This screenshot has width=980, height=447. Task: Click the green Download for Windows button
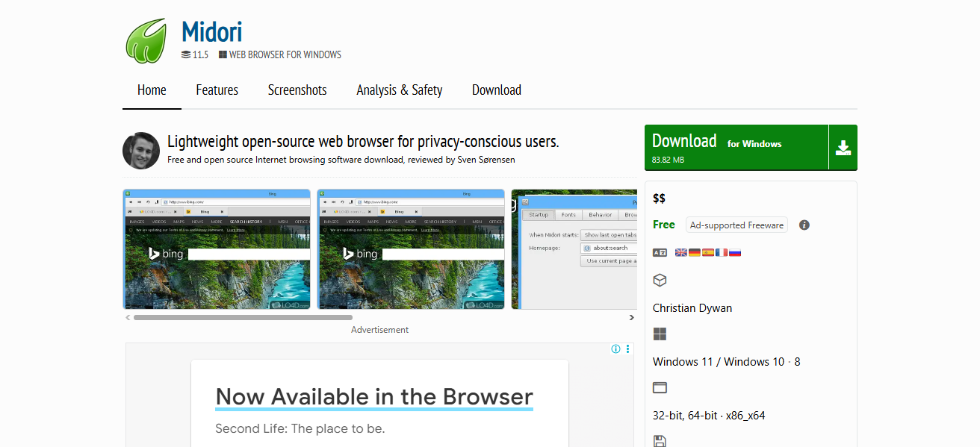751,148
